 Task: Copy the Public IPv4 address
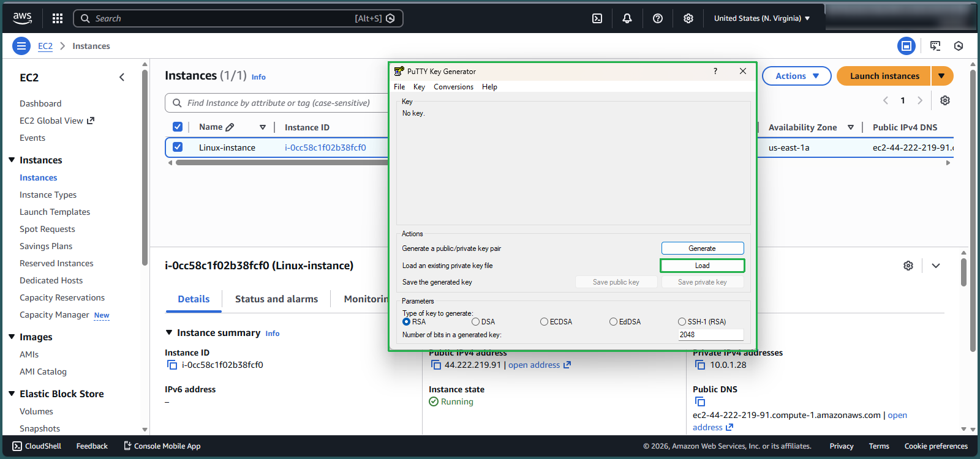tap(436, 365)
